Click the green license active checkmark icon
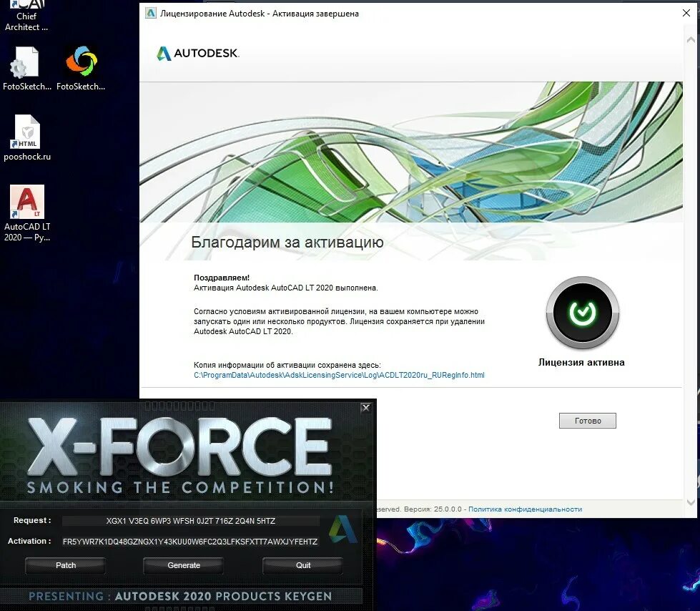 coord(583,313)
